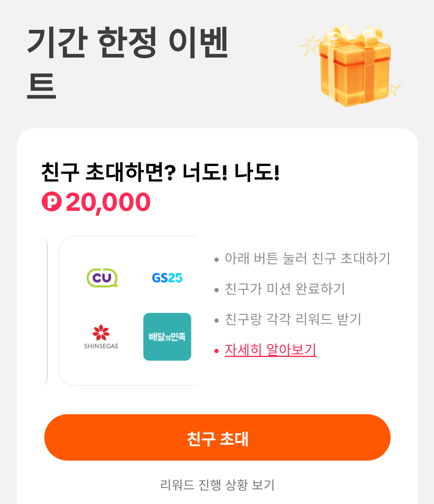
Task: Tap the 친구 초대하면? 너도! 나도! headline
Action: (160, 172)
